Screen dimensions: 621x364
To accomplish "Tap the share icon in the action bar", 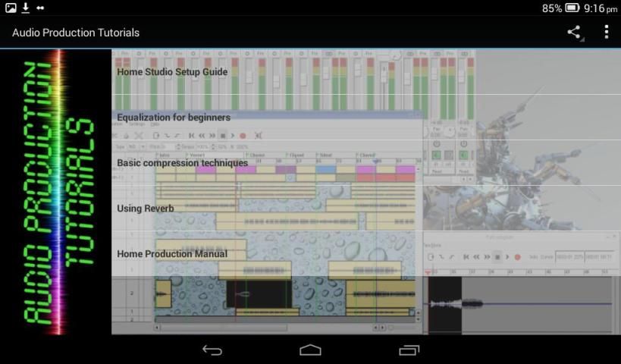I will tap(574, 32).
